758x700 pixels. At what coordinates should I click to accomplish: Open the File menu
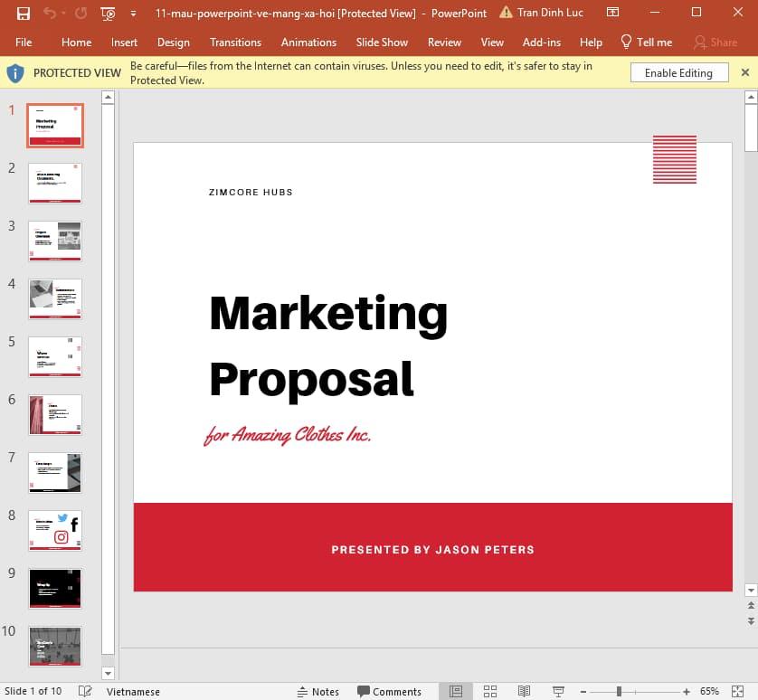pyautogui.click(x=24, y=42)
